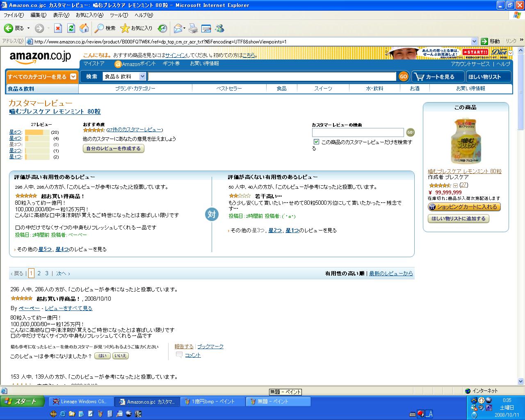The width and height of the screenshot is (525, 420).
Task: Click the 星5つ rating bar link
Action: pyautogui.click(x=16, y=132)
